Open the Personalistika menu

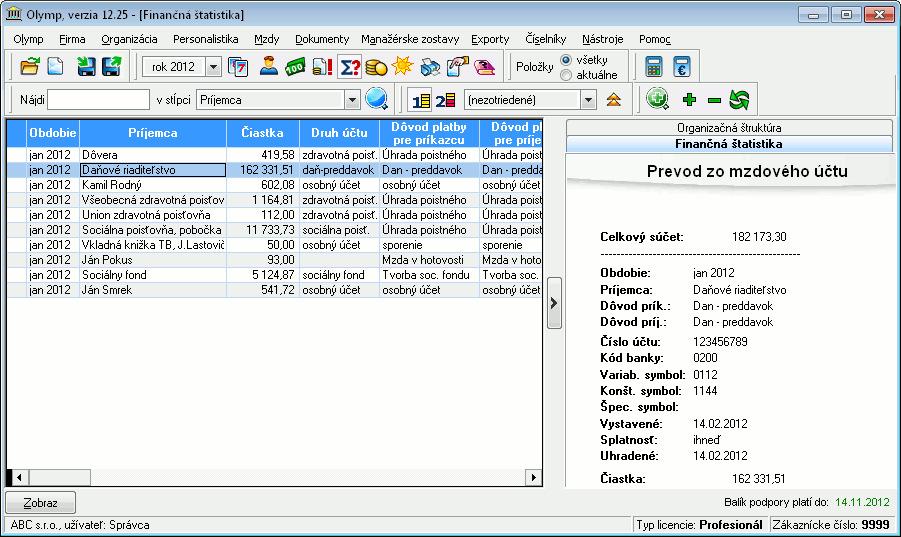[206, 39]
